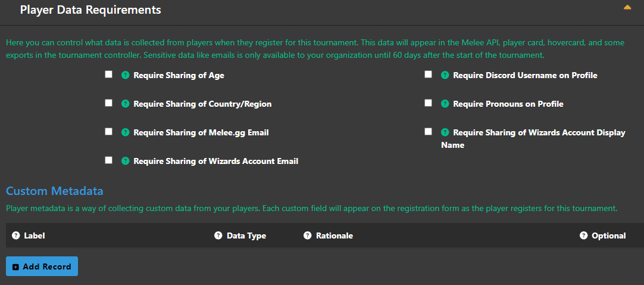Click question mark icon next to Data Type
The width and height of the screenshot is (644, 285).
[x=218, y=236]
